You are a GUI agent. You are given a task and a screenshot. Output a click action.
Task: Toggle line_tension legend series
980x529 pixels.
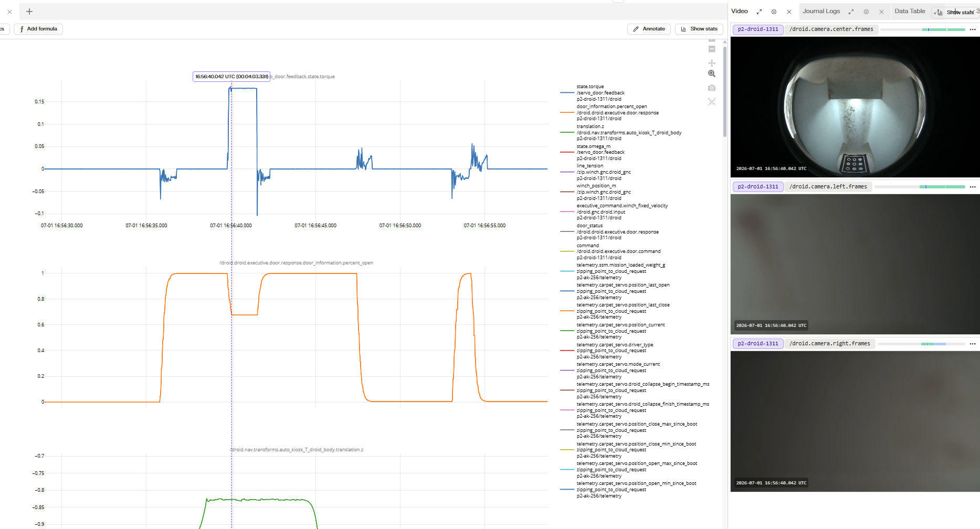(x=596, y=172)
